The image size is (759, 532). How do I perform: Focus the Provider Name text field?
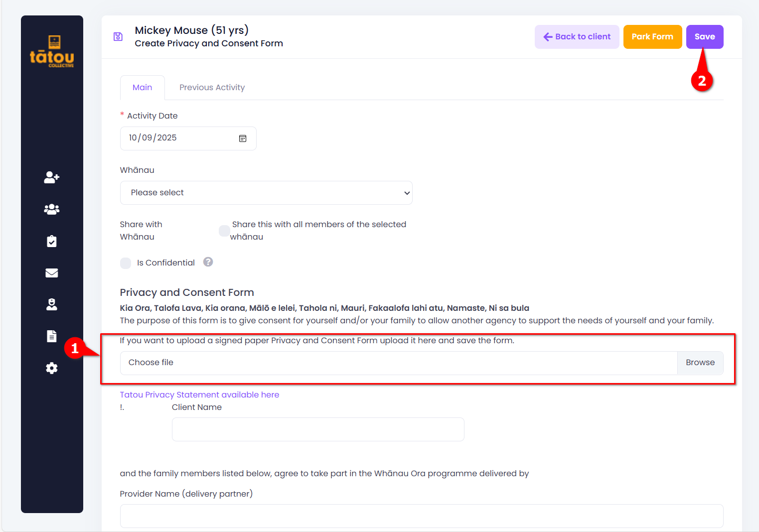(x=422, y=516)
